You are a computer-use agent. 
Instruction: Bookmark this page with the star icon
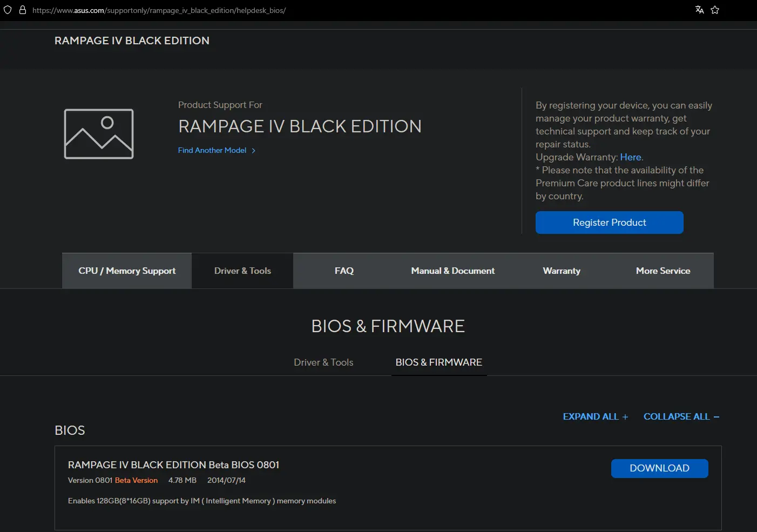715,10
